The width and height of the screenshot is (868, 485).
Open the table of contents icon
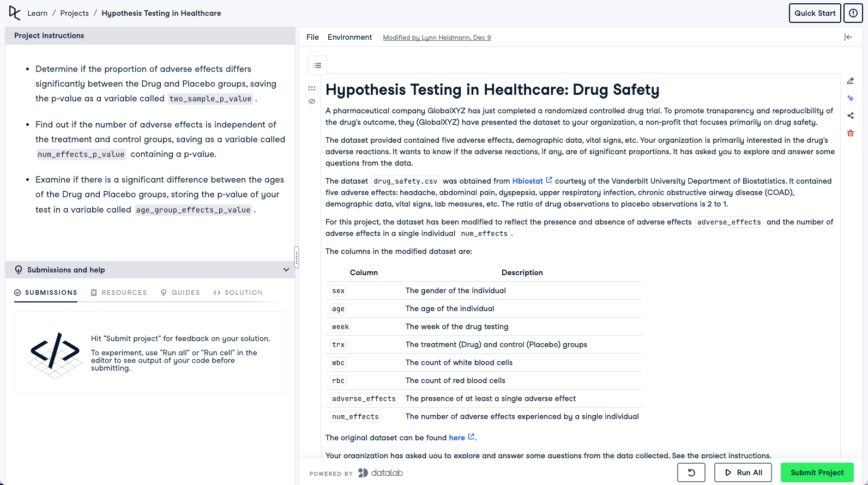(317, 65)
